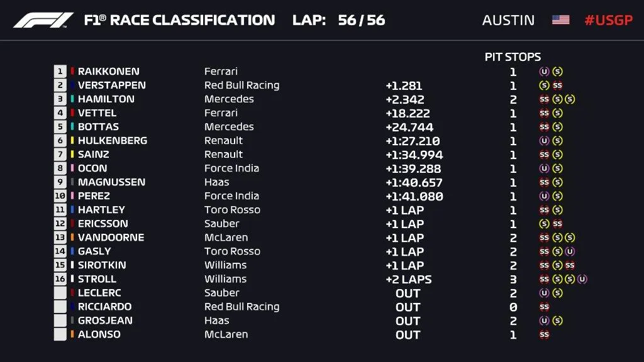Click the #USGP hashtag
Screen dimensions: 644x362
(609, 20)
